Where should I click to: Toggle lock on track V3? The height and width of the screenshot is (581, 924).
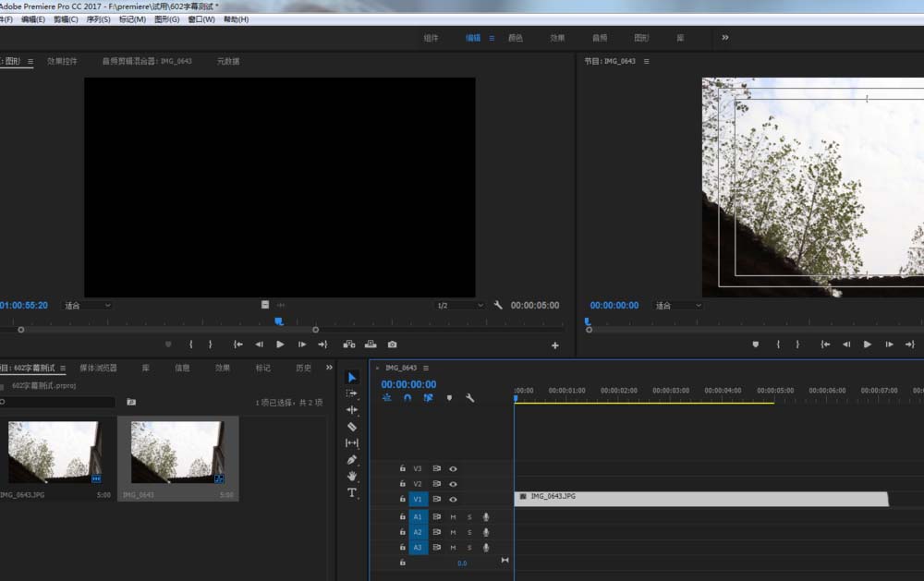point(403,468)
